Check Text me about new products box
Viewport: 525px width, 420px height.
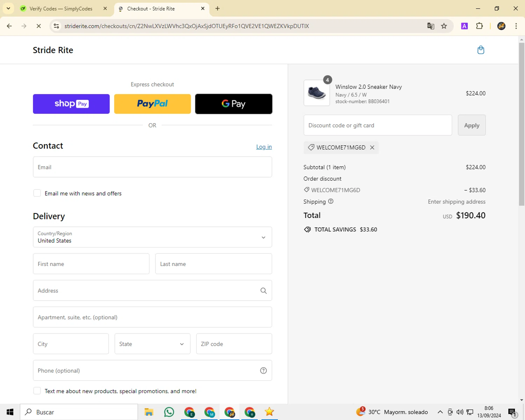click(x=37, y=391)
